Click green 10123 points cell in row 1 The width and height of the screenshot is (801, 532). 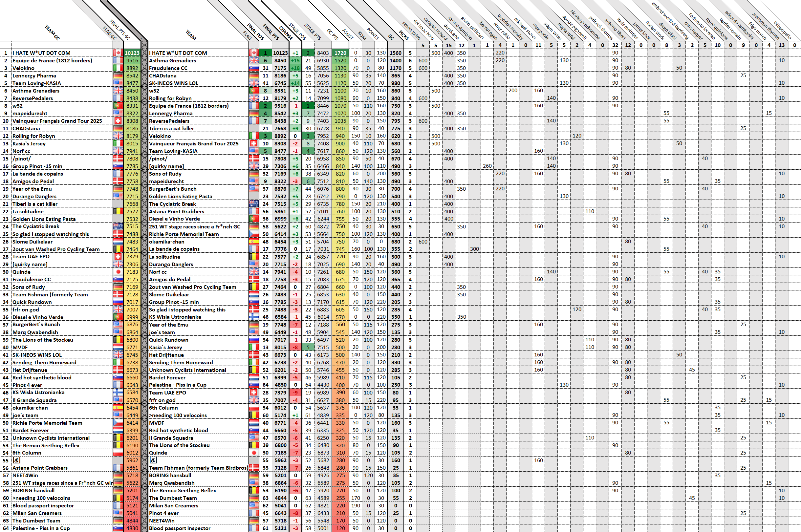pyautogui.click(x=132, y=53)
